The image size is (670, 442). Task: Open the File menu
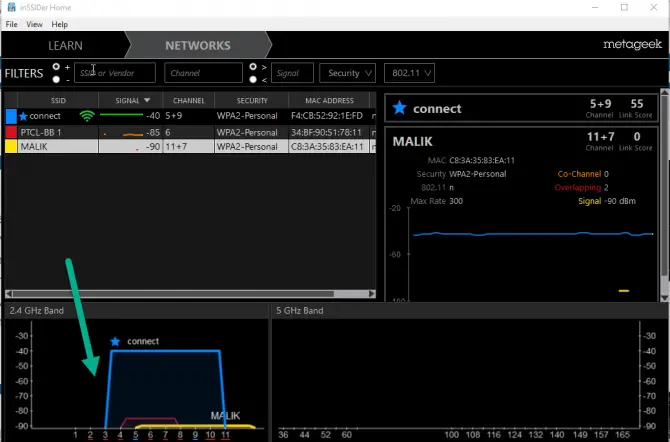coord(12,24)
